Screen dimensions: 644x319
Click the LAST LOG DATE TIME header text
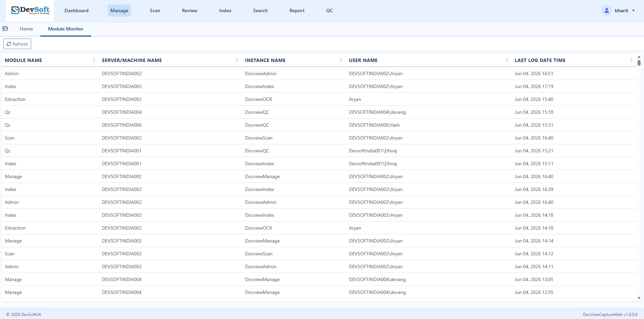[x=540, y=60]
